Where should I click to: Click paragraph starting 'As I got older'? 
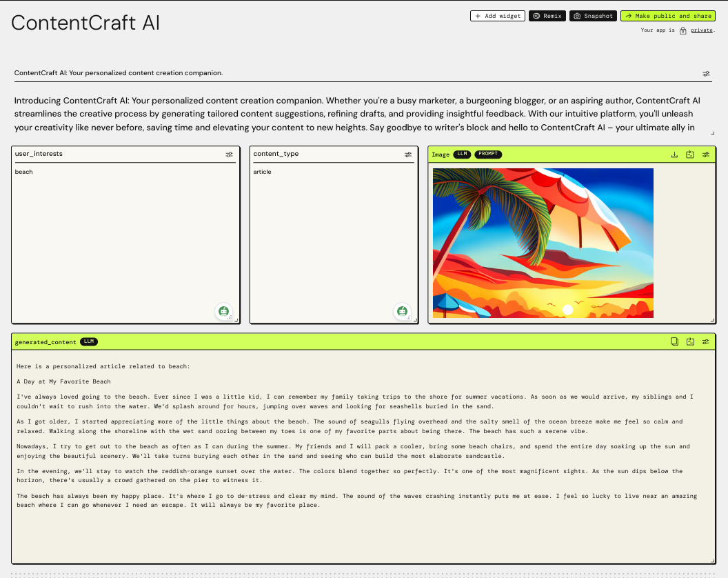coord(350,426)
